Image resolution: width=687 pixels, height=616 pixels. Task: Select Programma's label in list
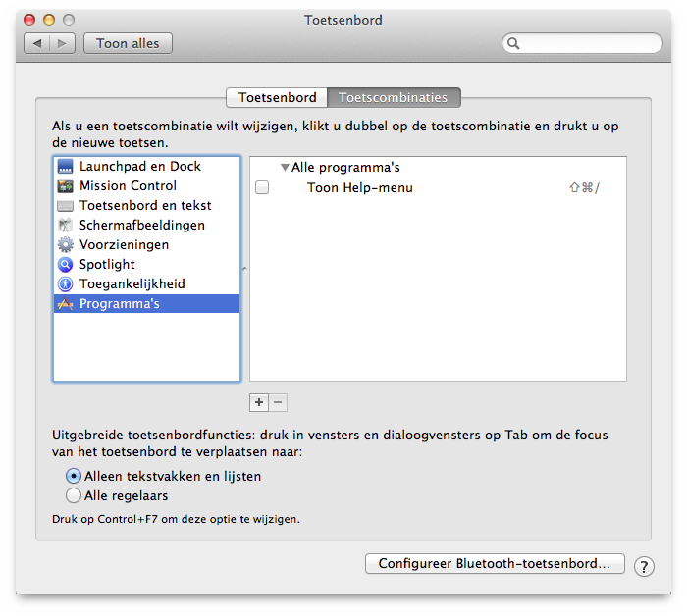point(119,304)
